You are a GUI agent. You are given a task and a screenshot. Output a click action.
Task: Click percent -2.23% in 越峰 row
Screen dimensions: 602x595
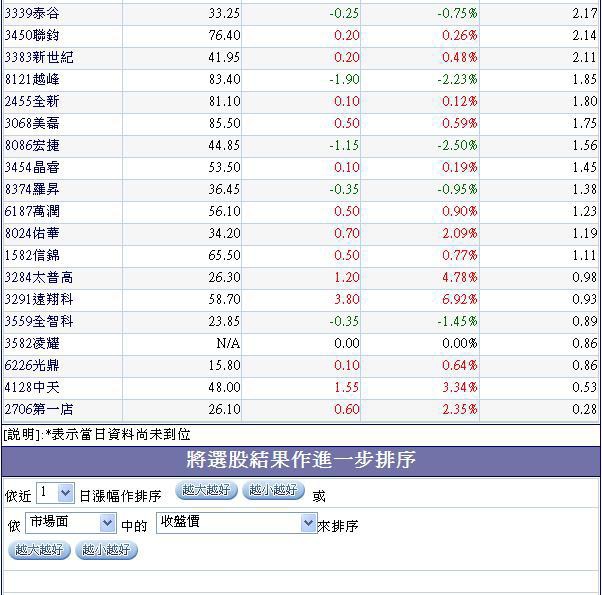457,79
